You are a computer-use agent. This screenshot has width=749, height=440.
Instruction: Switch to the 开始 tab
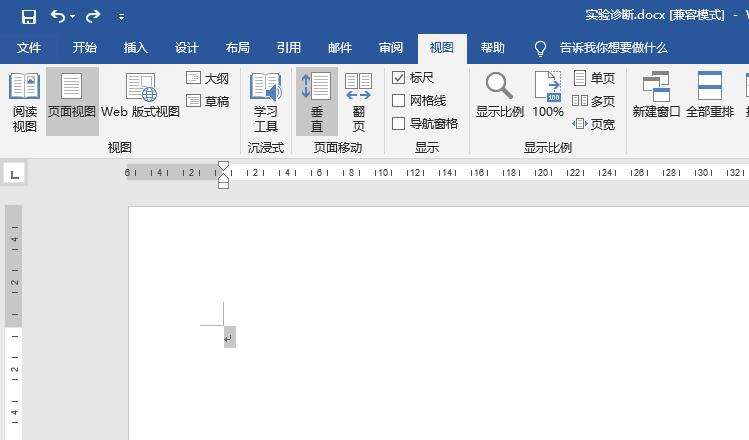click(x=85, y=48)
